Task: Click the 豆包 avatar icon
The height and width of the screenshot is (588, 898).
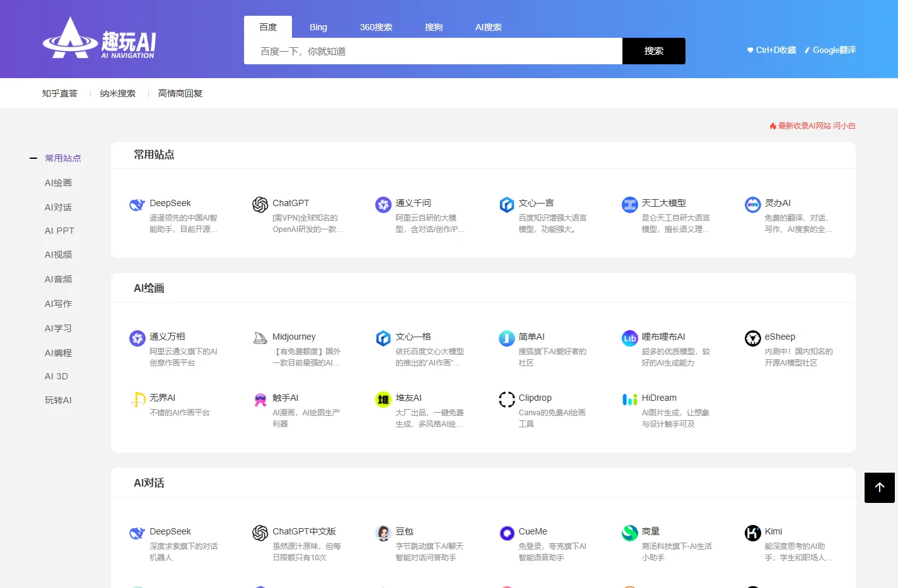Action: point(383,533)
